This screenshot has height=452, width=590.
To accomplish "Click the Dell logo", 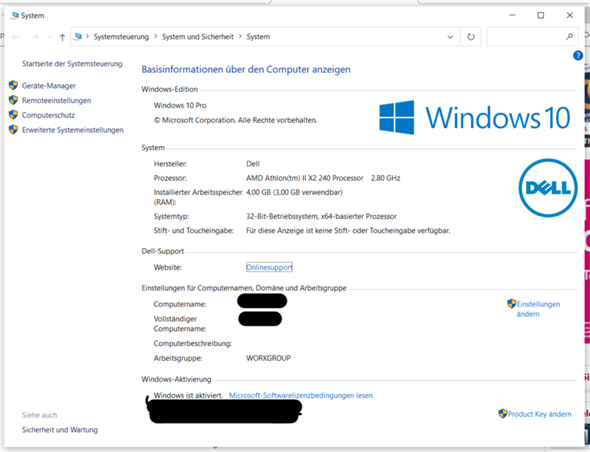I will [x=548, y=187].
